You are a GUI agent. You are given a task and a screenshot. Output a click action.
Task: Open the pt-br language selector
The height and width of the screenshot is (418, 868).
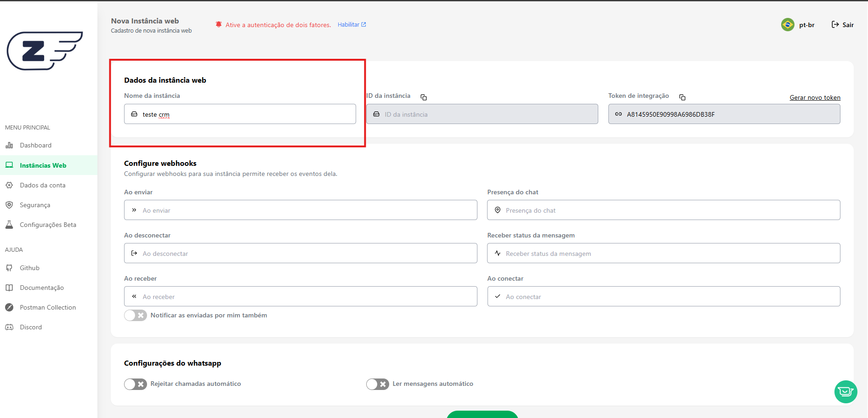(798, 25)
